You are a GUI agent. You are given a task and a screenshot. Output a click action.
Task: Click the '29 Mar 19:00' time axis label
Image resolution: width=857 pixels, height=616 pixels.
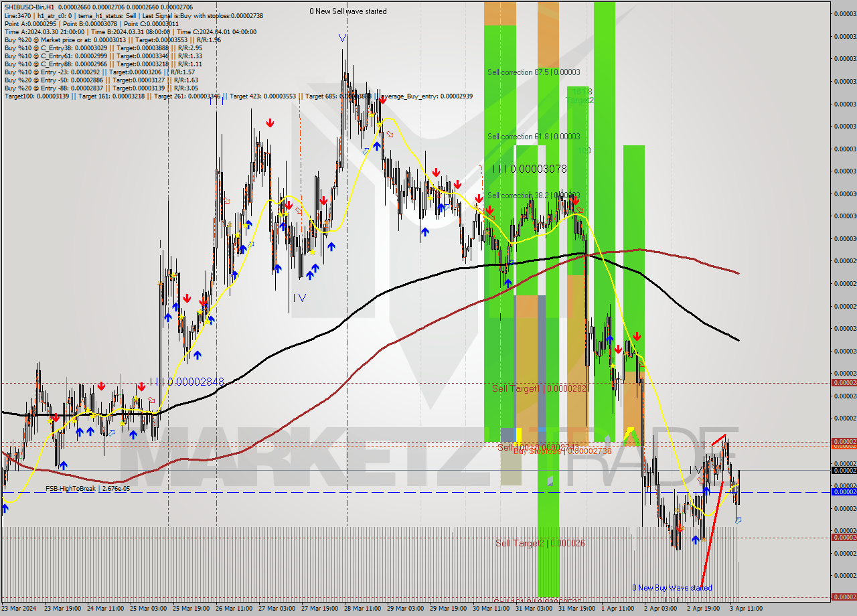click(449, 609)
